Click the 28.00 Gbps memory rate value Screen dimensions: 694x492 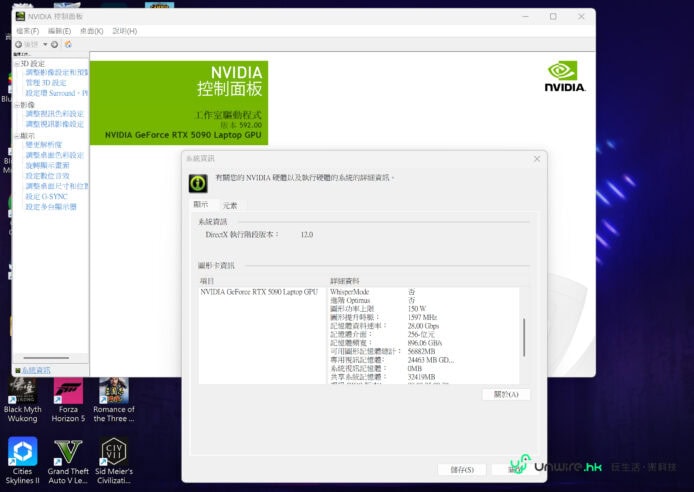424,326
